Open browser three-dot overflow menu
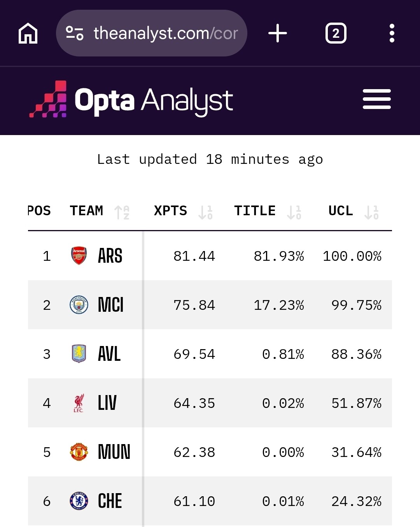 (392, 33)
